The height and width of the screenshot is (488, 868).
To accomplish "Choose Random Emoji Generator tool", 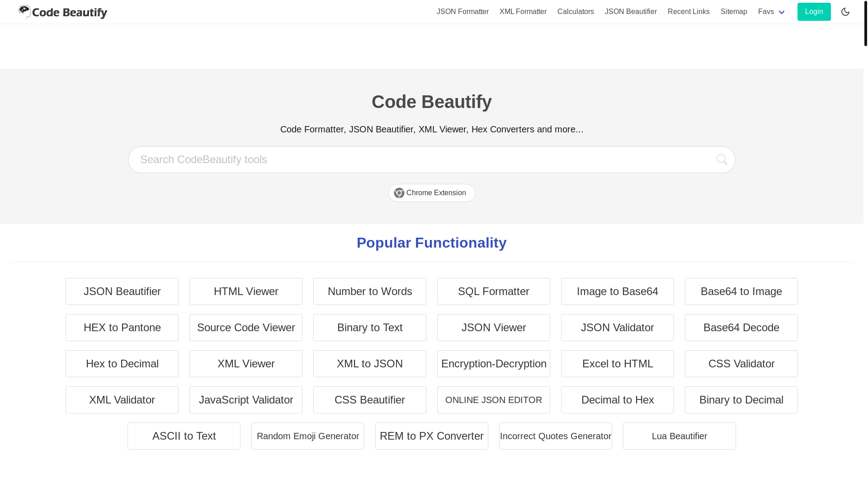I will (x=308, y=436).
